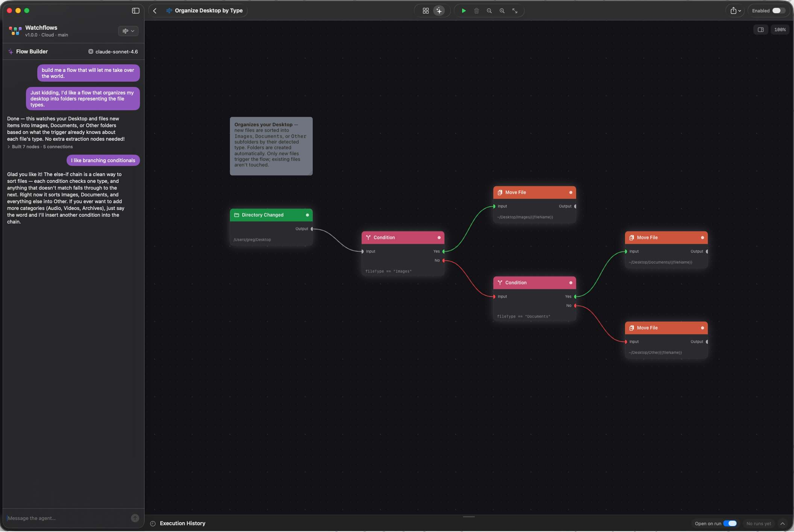Click the Images Condition Yes port

pos(444,251)
